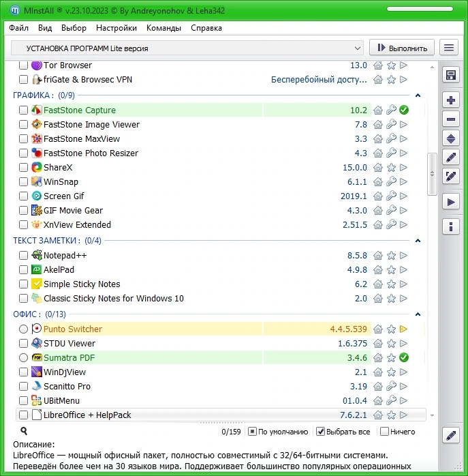This screenshot has width=468, height=476.
Task: Click the save icon in right sidebar
Action: (x=451, y=75)
